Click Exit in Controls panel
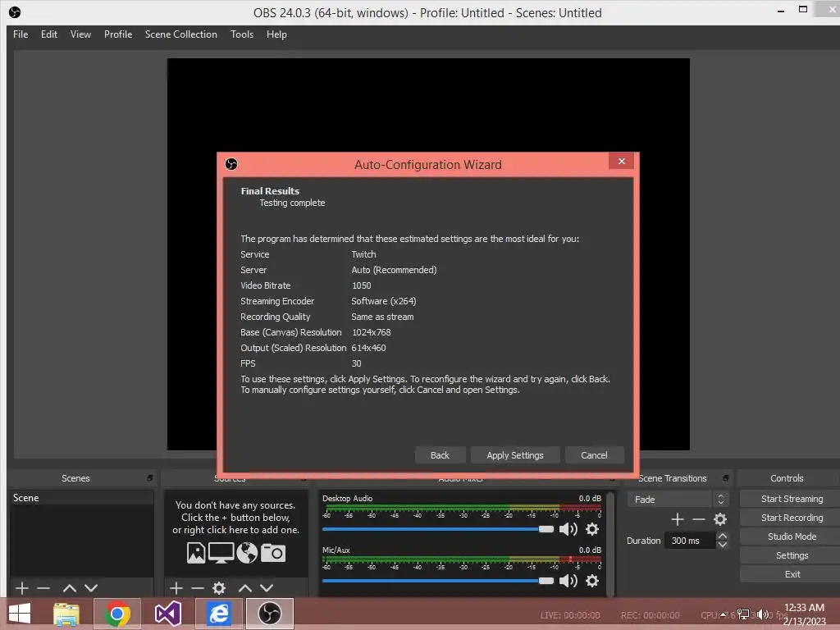840x630 pixels. point(792,574)
